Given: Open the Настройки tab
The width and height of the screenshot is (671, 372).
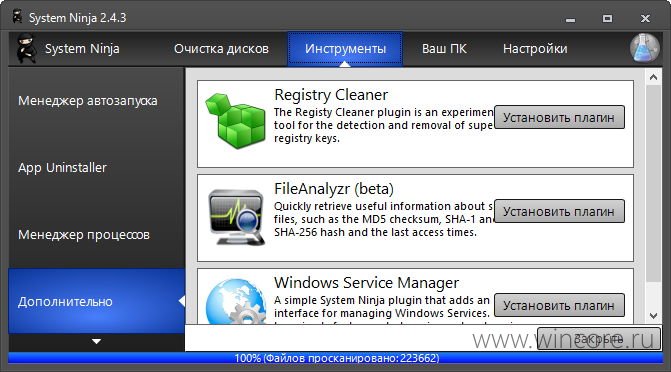Looking at the screenshot, I should 535,49.
